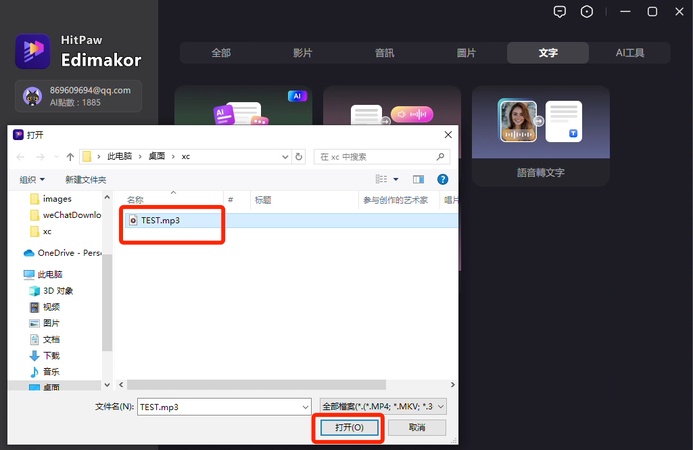The width and height of the screenshot is (693, 450).
Task: Click the search magnifier icon
Action: pos(440,156)
